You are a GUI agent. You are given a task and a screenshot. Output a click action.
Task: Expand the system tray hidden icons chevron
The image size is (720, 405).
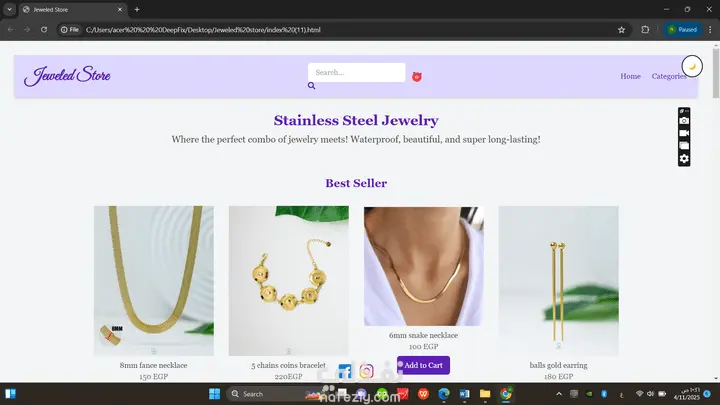pyautogui.click(x=559, y=394)
